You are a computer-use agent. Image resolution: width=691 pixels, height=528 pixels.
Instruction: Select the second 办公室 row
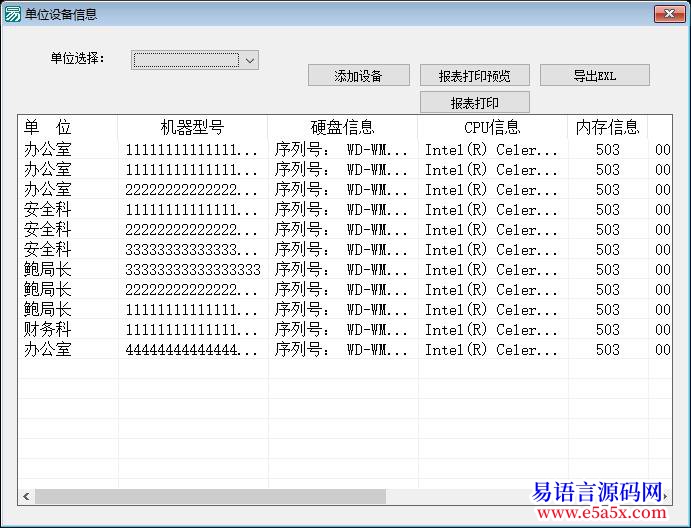[345, 170]
